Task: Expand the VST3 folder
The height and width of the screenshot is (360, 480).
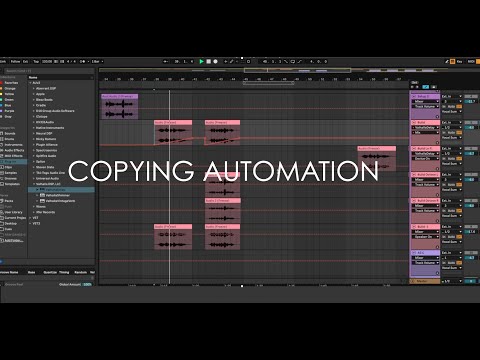Action: point(30,223)
